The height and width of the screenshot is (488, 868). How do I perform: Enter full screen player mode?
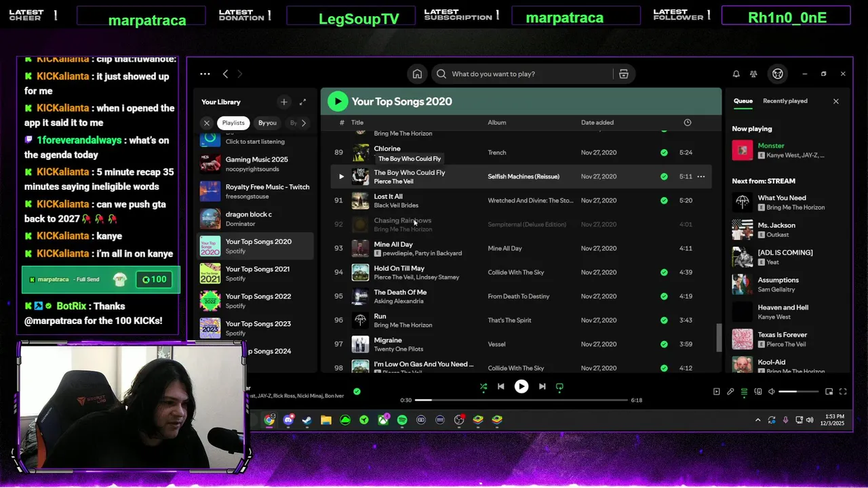click(843, 391)
